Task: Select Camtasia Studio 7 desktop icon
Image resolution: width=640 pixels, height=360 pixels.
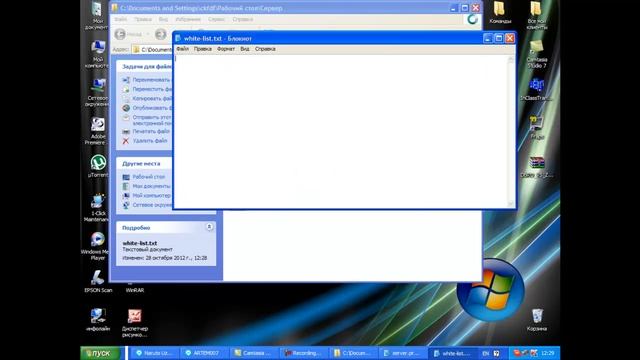Action: (x=536, y=54)
